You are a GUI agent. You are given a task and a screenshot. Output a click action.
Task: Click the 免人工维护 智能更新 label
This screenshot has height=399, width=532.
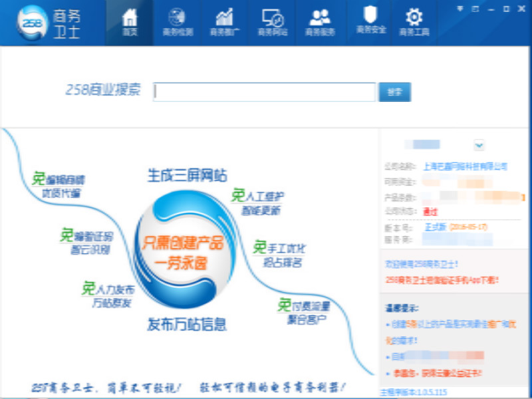coord(258,202)
